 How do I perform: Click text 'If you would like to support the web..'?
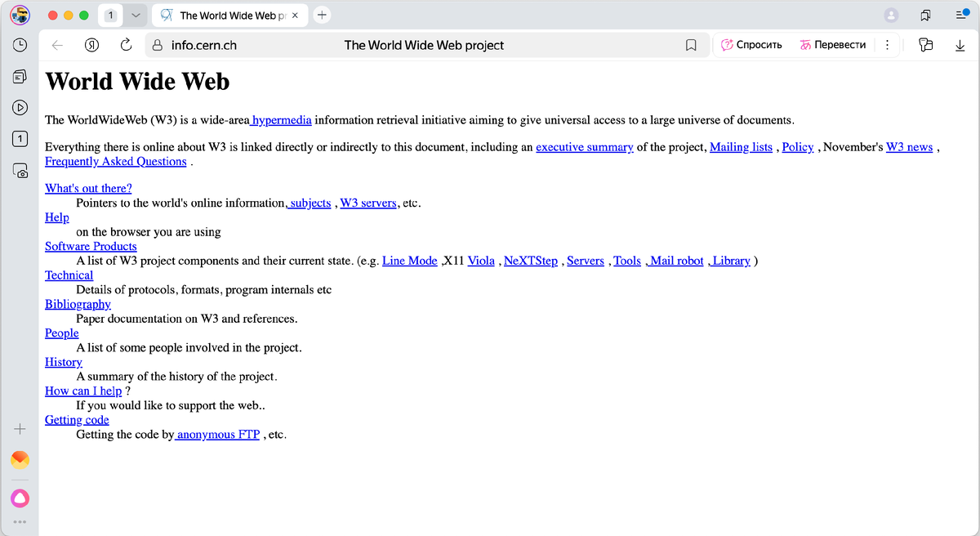click(x=171, y=405)
